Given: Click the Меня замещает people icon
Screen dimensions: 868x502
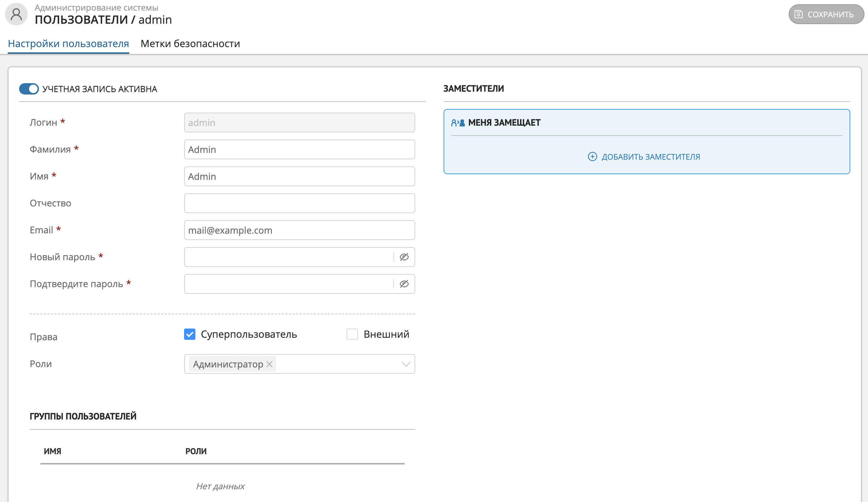Looking at the screenshot, I should pyautogui.click(x=458, y=123).
